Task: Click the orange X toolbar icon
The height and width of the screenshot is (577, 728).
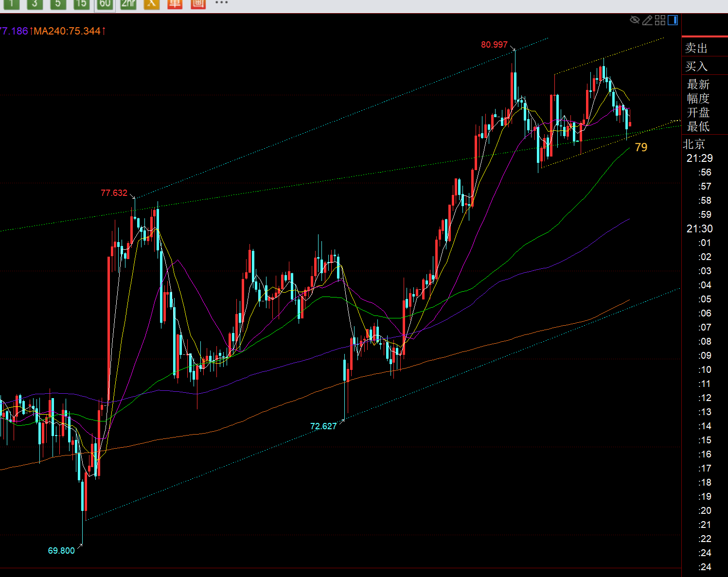Action: 152,3
